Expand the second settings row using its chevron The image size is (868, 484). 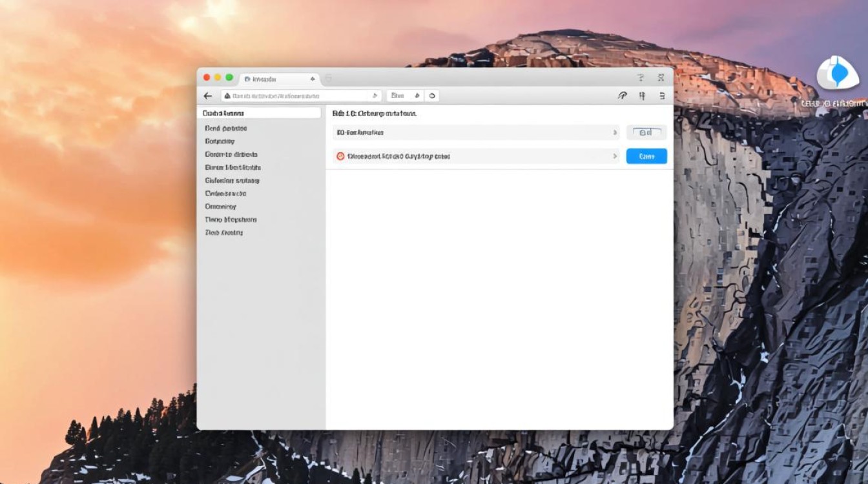coord(614,156)
